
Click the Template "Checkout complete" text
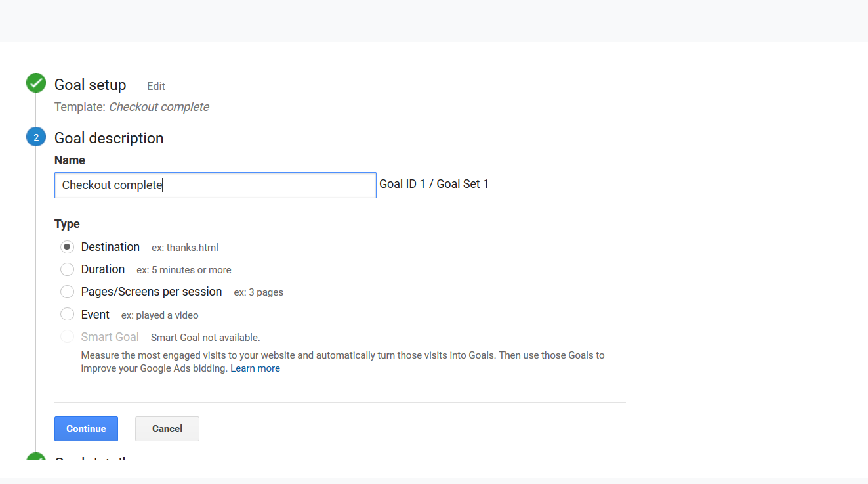point(159,107)
